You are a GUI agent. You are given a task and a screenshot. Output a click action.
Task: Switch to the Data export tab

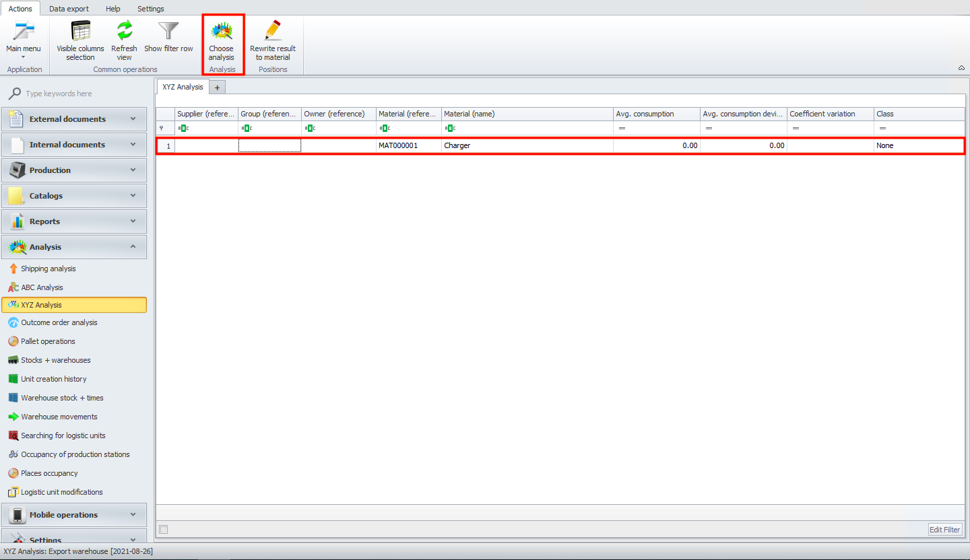(69, 9)
